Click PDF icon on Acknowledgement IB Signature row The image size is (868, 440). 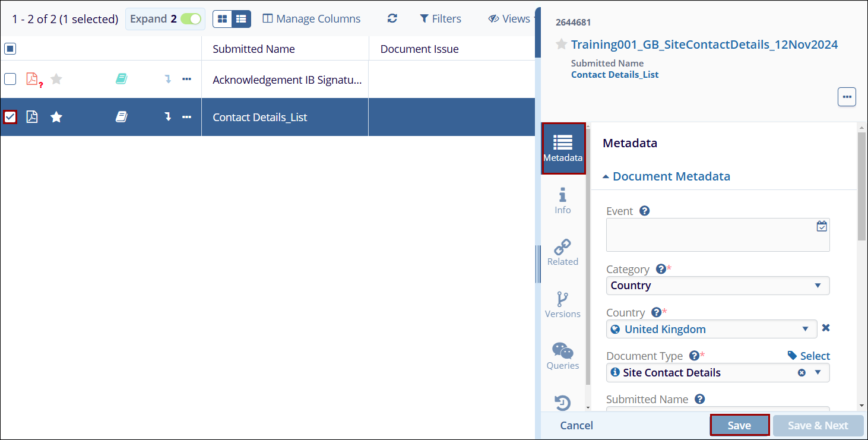point(33,79)
